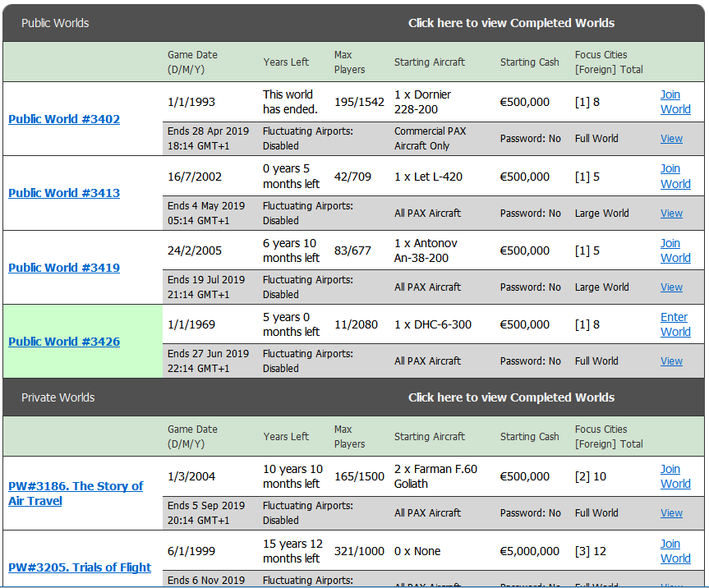The image size is (709, 588).
Task: View details of Public World #3426
Action: tap(671, 361)
